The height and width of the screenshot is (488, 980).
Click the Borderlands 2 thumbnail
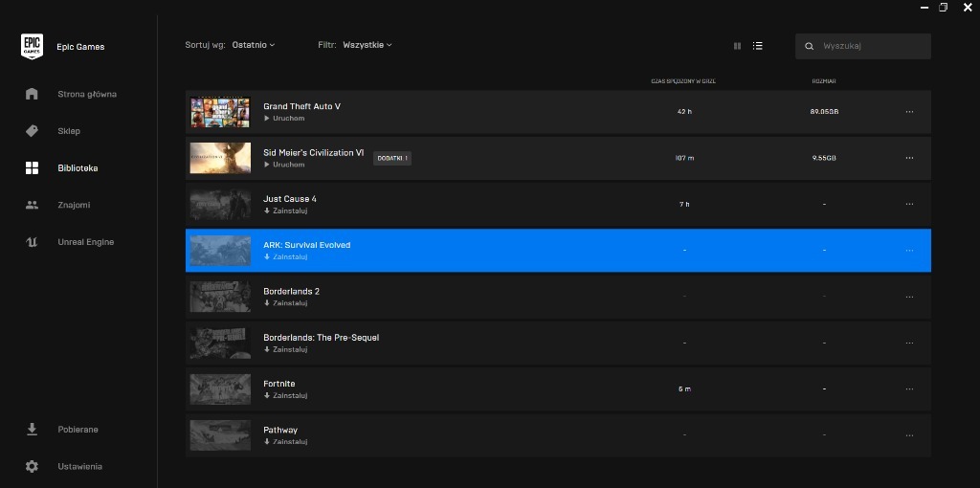point(220,297)
